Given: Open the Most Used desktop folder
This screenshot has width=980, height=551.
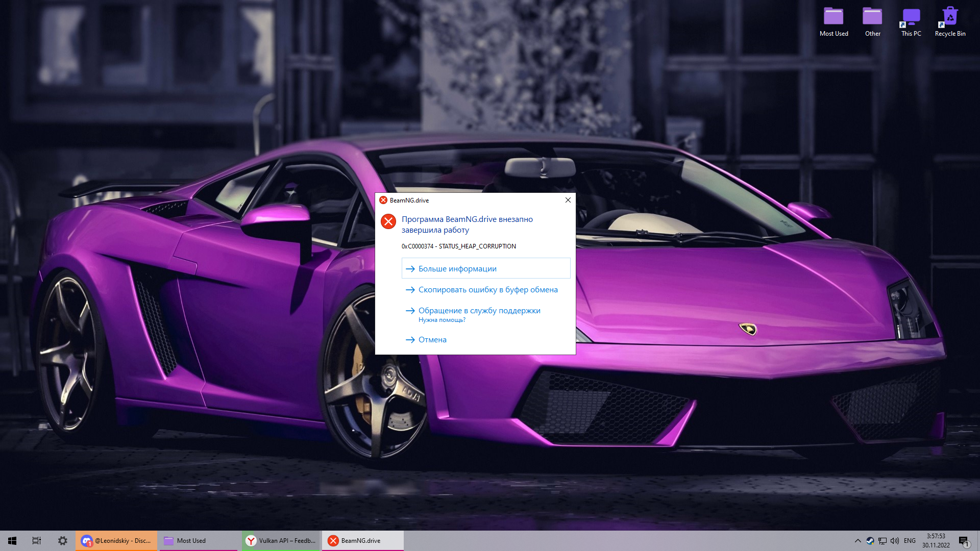Looking at the screenshot, I should 834,21.
